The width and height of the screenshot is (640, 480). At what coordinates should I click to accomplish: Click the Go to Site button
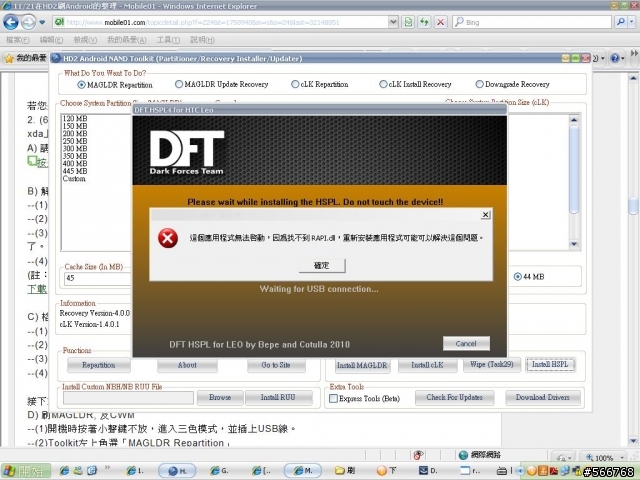click(276, 365)
